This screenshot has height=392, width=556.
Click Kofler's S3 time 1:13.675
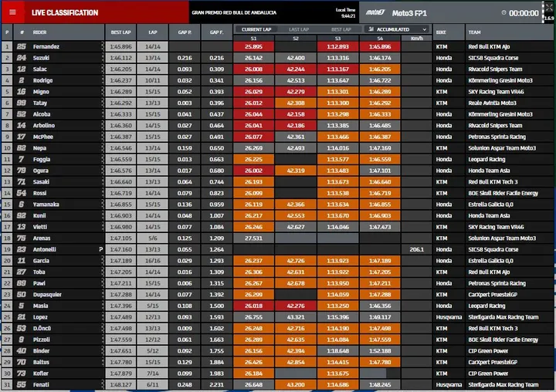click(x=338, y=373)
